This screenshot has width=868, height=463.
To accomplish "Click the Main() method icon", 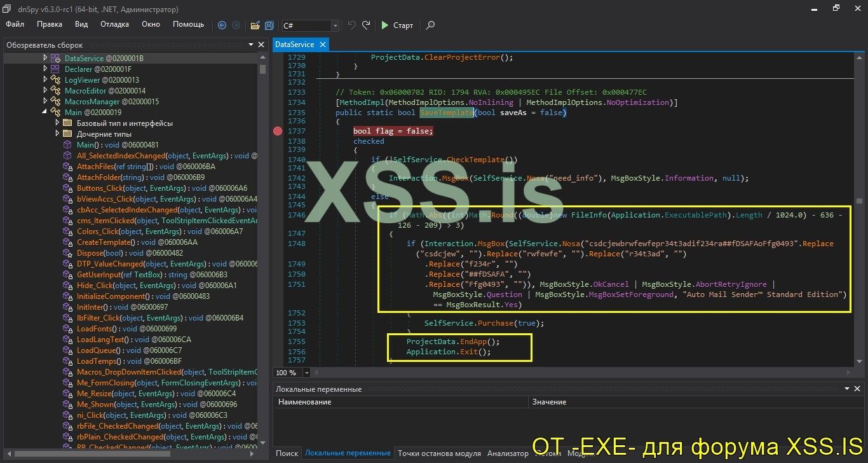I will point(67,144).
